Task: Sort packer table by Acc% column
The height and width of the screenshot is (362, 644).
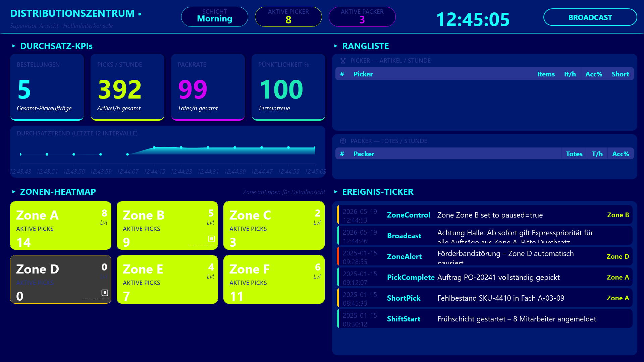Action: point(621,154)
